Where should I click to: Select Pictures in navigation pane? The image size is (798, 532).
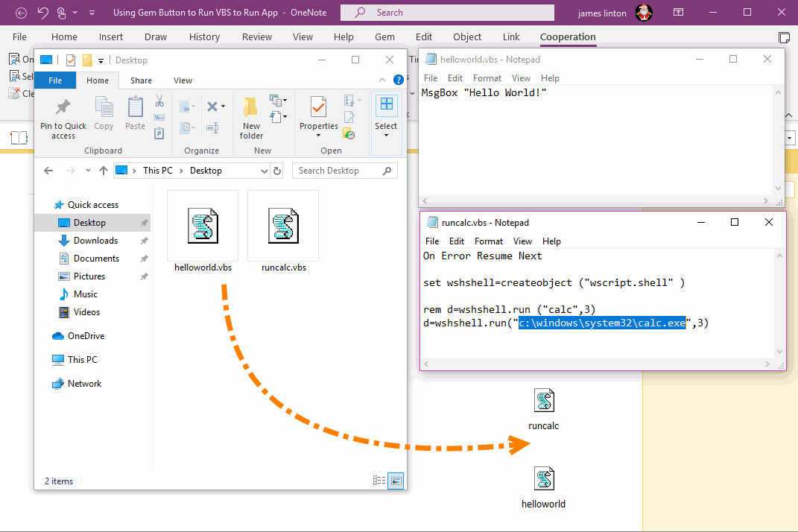[x=89, y=276]
